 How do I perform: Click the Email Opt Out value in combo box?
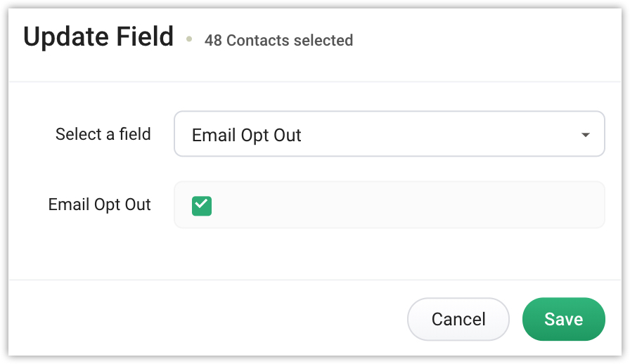tap(246, 136)
